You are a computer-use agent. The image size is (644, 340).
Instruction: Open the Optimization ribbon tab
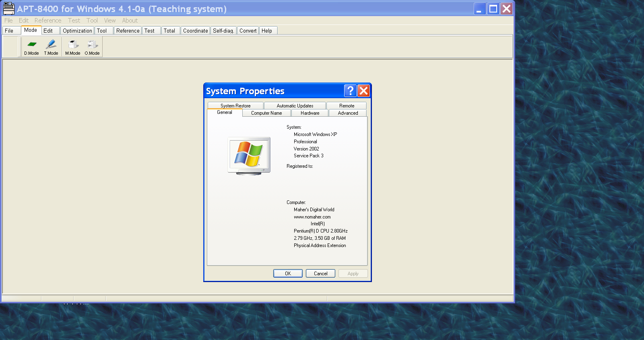(77, 31)
